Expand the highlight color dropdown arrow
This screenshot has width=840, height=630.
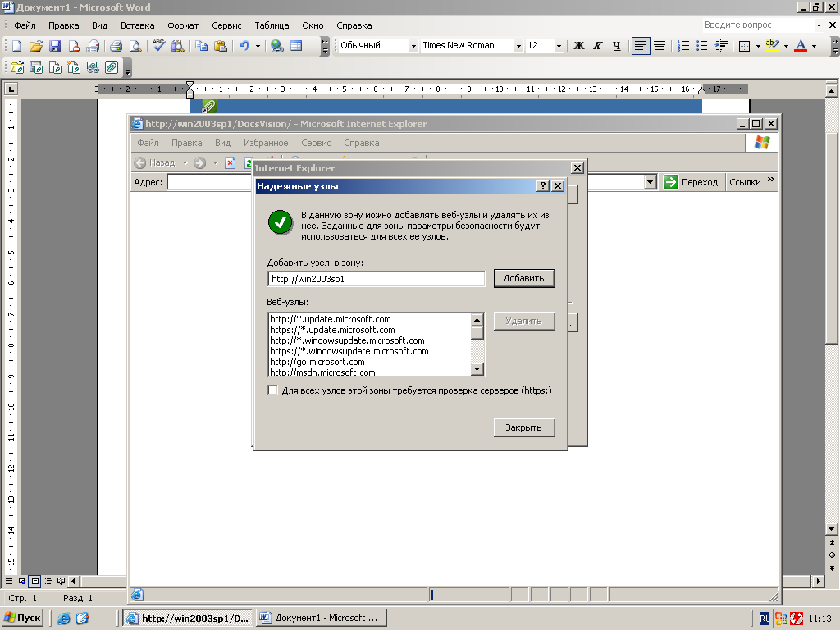click(786, 46)
